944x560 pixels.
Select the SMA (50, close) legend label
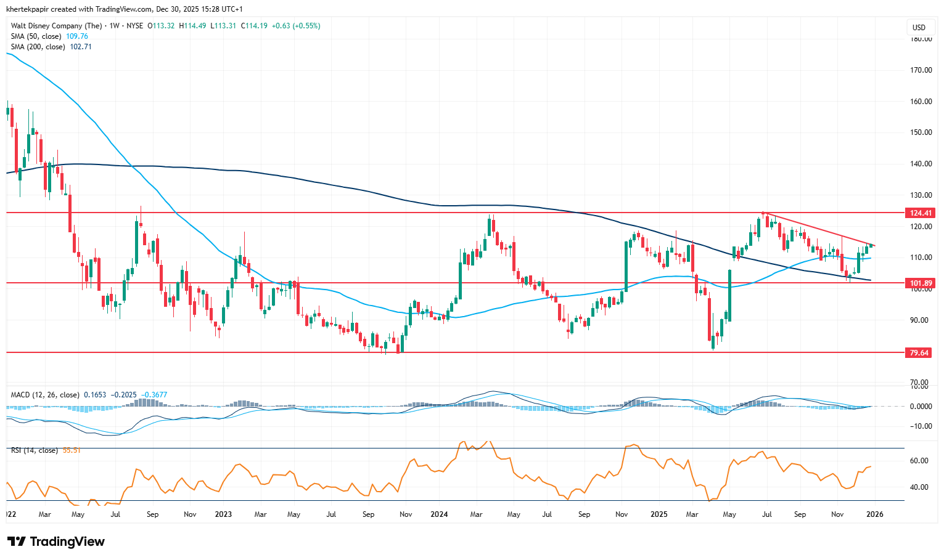(36, 36)
